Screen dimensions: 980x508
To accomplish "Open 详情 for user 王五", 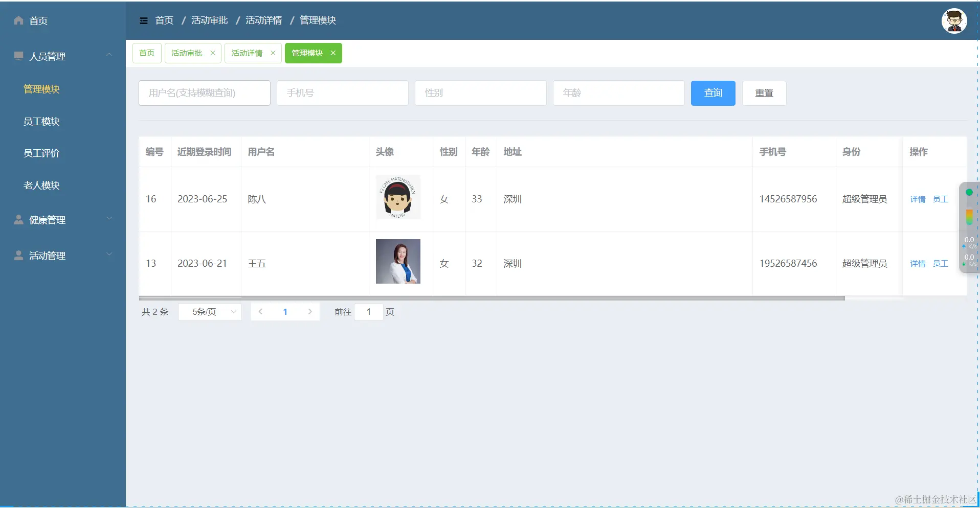I will 918,264.
